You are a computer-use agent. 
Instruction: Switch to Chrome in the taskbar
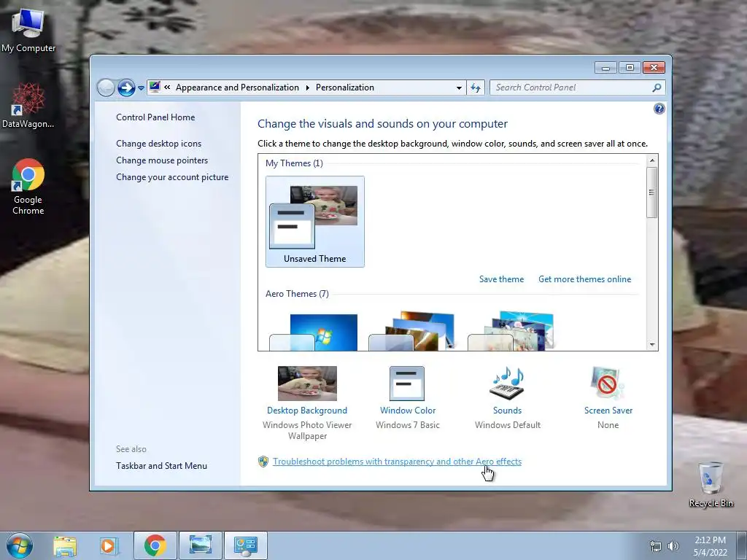[155, 545]
